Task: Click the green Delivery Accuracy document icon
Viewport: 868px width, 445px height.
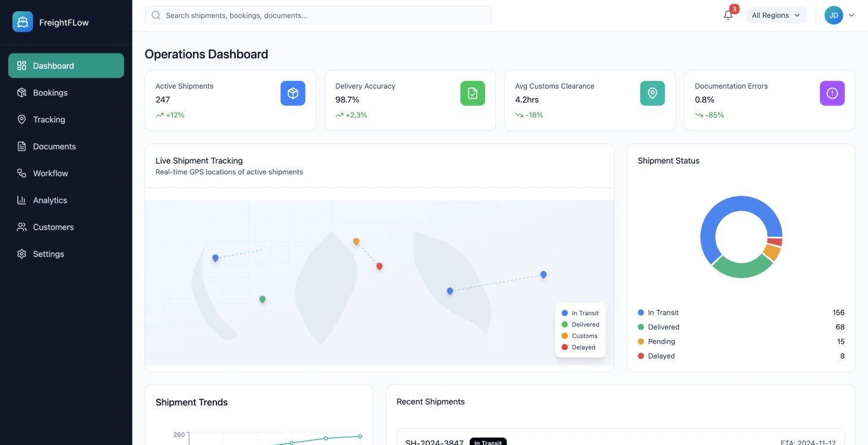Action: pyautogui.click(x=472, y=93)
